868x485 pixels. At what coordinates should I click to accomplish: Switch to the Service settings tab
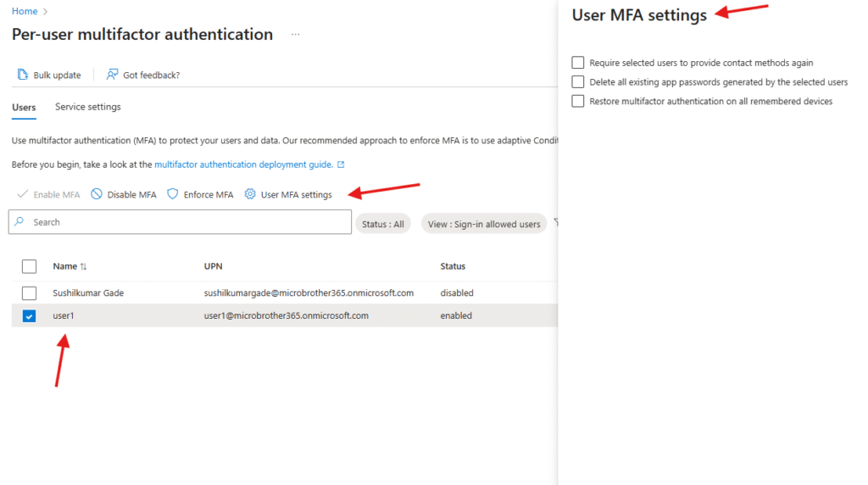click(x=87, y=107)
